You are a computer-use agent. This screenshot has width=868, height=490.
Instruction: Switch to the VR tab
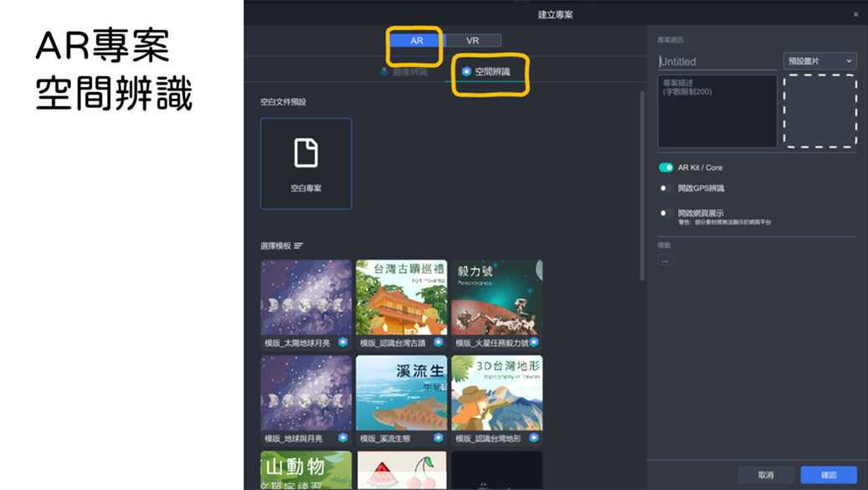pos(473,40)
